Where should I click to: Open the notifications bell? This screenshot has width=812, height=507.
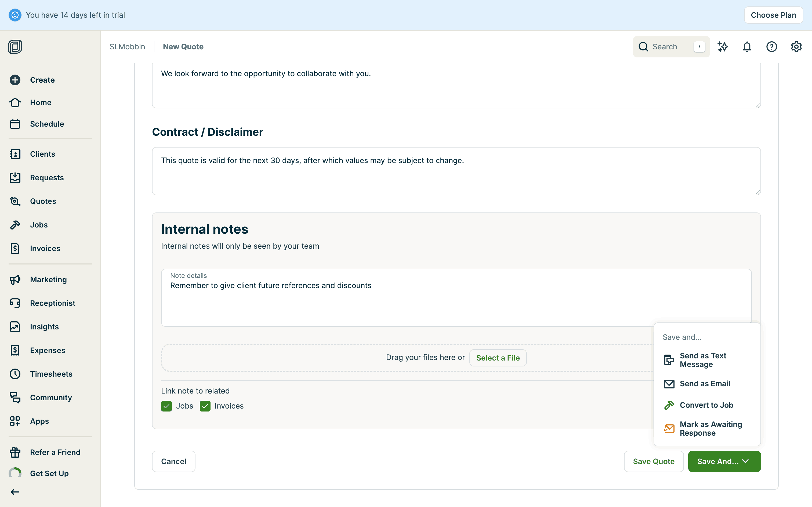click(x=747, y=47)
